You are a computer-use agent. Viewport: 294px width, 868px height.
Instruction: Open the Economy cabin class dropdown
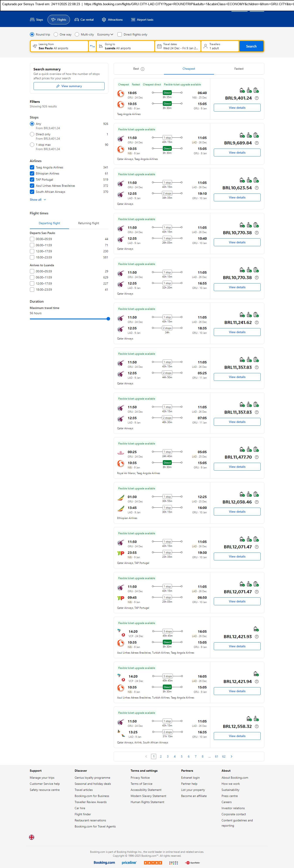(x=105, y=34)
